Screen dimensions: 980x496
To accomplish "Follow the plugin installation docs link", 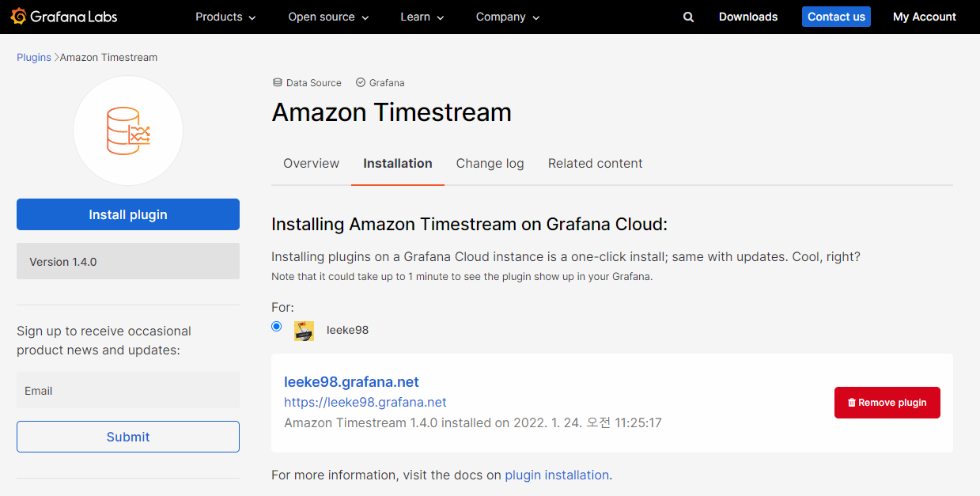I will [557, 475].
